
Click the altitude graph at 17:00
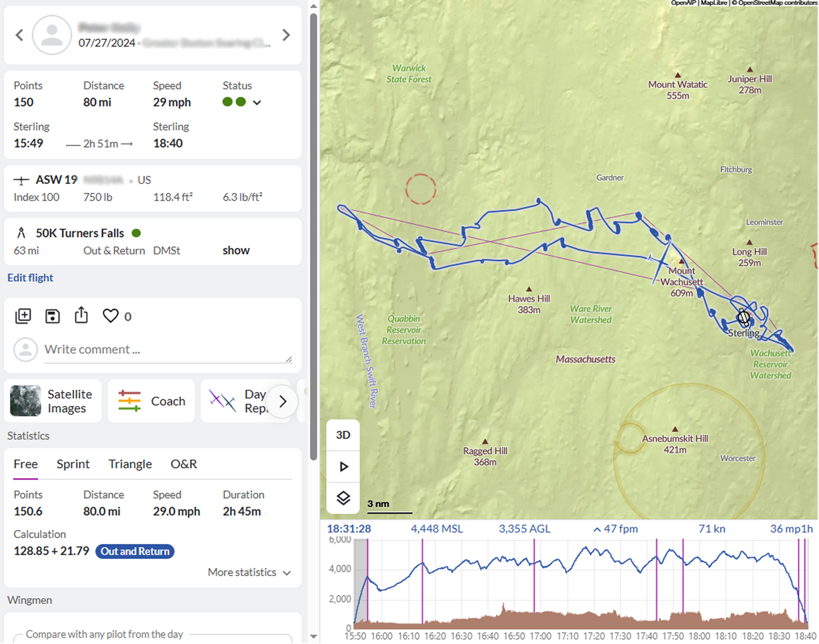tap(541, 584)
